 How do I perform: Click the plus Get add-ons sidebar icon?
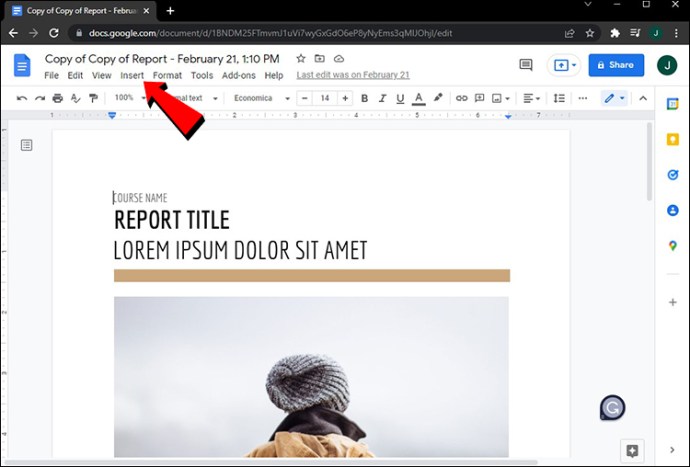(672, 302)
